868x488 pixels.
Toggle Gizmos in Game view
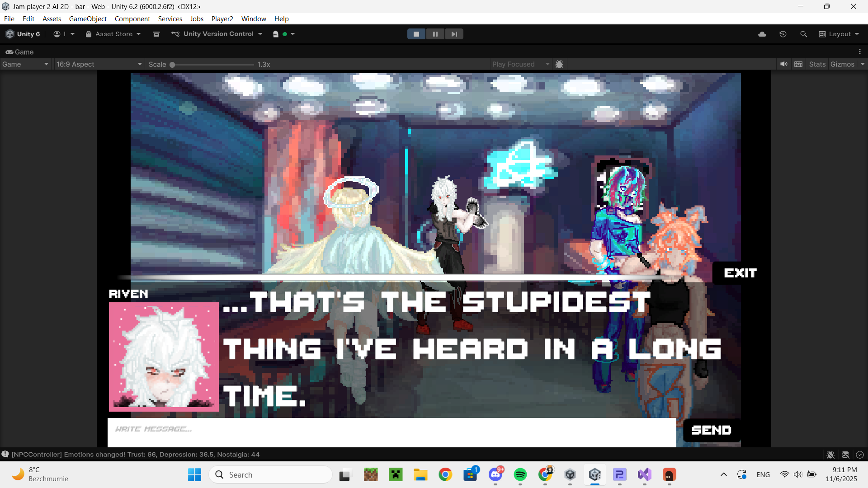pyautogui.click(x=842, y=64)
